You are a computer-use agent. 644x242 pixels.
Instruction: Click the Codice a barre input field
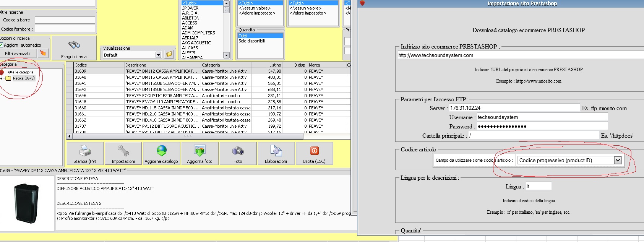[x=65, y=20]
